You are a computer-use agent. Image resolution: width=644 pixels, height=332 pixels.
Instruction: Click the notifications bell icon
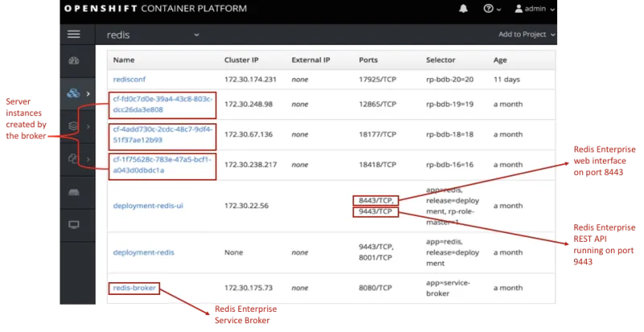463,9
